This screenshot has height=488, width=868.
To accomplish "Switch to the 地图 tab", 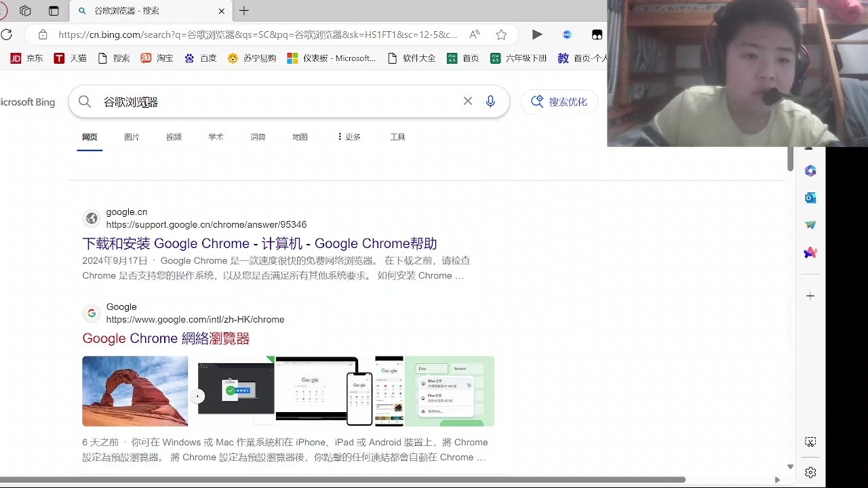I will point(300,137).
